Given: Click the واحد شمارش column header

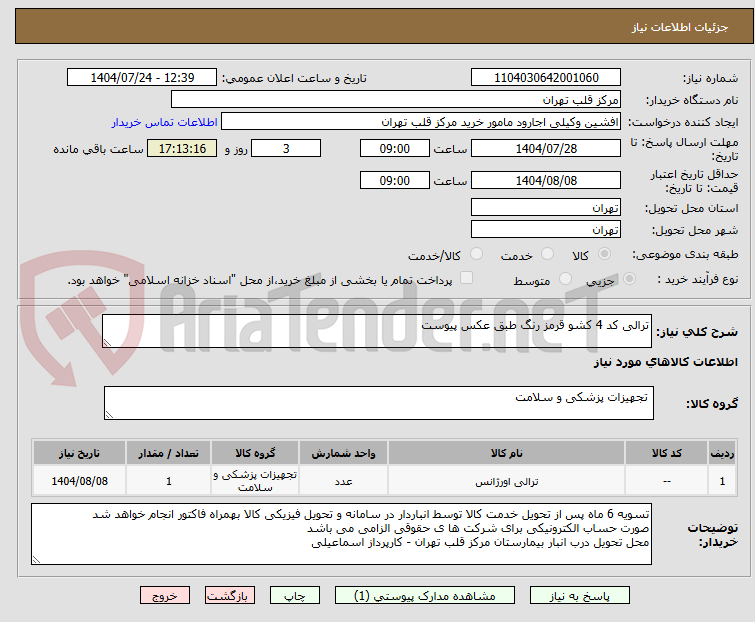Looking at the screenshot, I should 343,453.
